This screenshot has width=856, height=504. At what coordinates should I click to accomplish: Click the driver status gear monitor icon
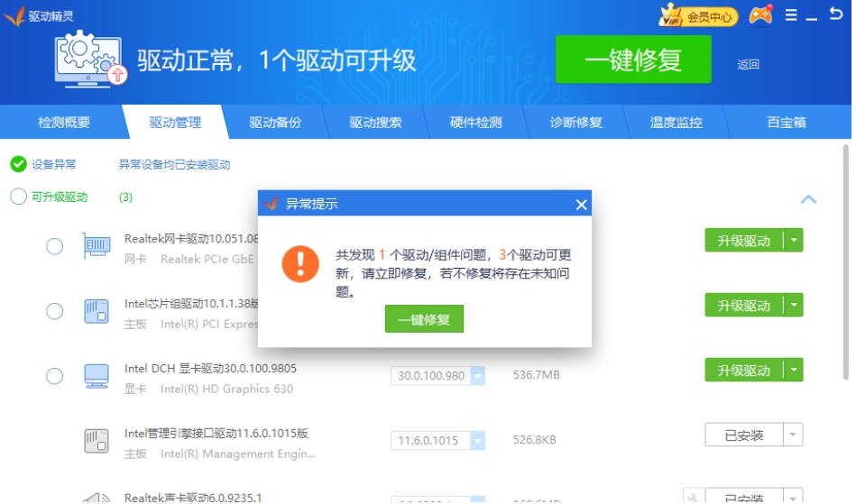(x=90, y=59)
